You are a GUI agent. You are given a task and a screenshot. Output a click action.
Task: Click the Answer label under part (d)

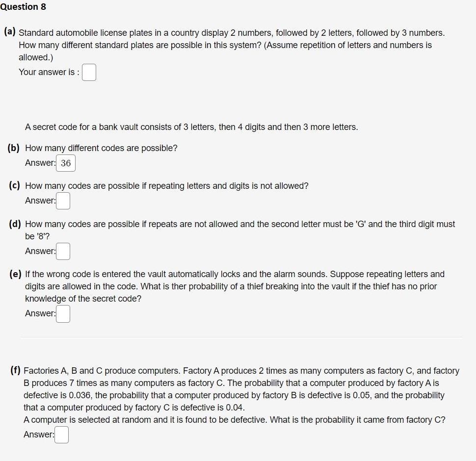pyautogui.click(x=39, y=251)
